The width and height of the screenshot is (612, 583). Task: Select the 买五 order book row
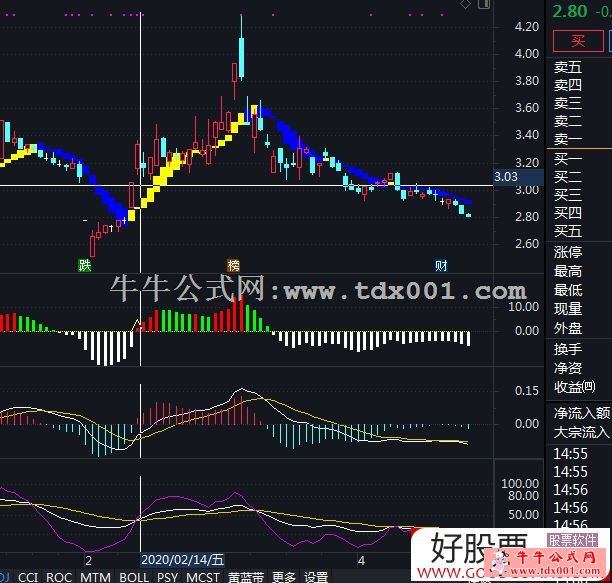coord(568,231)
